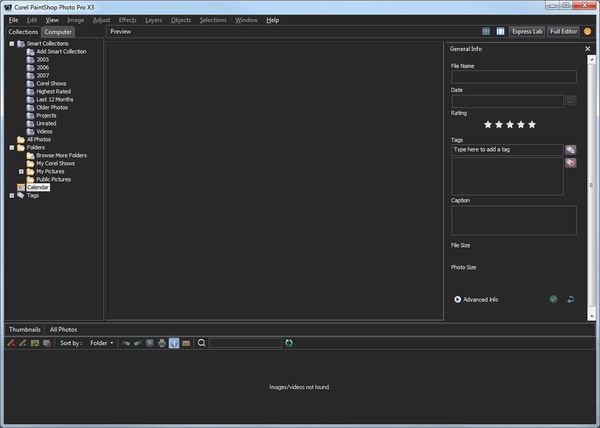Open the Effects menu

tap(128, 20)
